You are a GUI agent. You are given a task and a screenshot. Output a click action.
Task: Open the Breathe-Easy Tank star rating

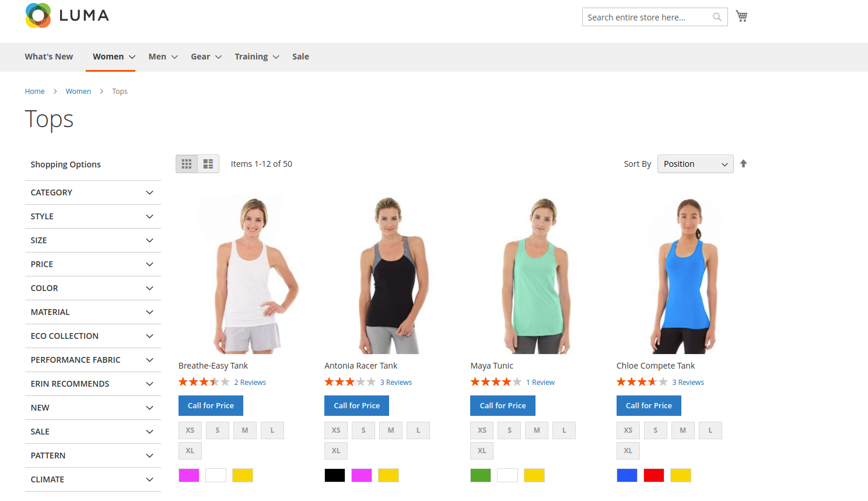(204, 382)
